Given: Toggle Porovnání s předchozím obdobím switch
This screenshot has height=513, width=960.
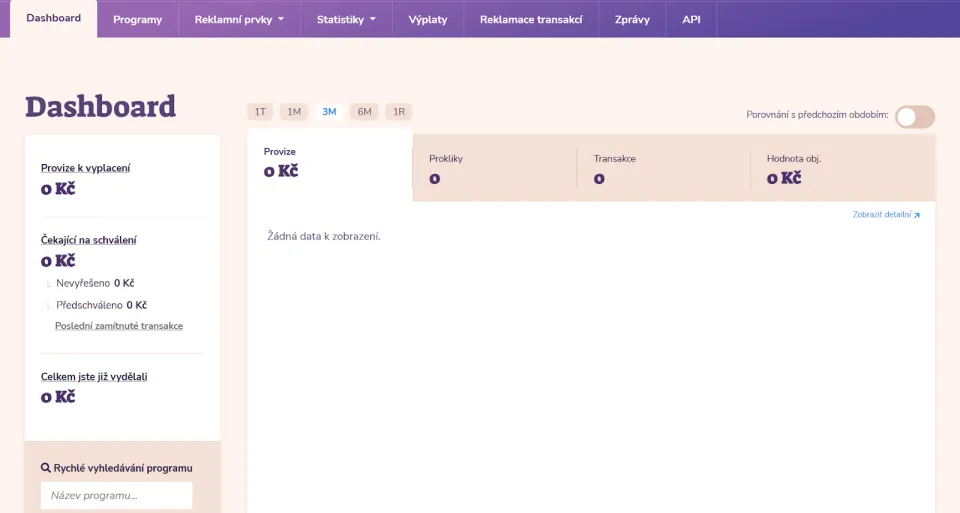Looking at the screenshot, I should (915, 116).
